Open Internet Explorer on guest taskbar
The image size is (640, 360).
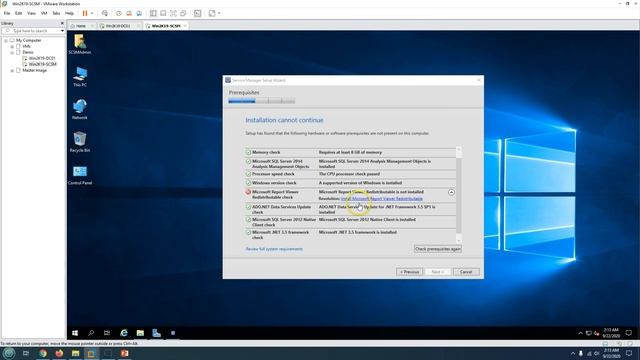click(x=124, y=333)
